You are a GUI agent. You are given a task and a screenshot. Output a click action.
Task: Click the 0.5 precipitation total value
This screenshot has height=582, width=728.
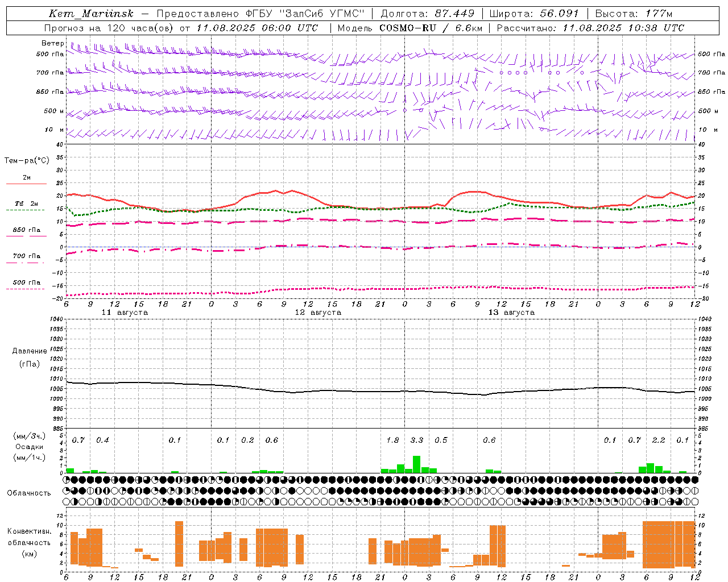(441, 440)
